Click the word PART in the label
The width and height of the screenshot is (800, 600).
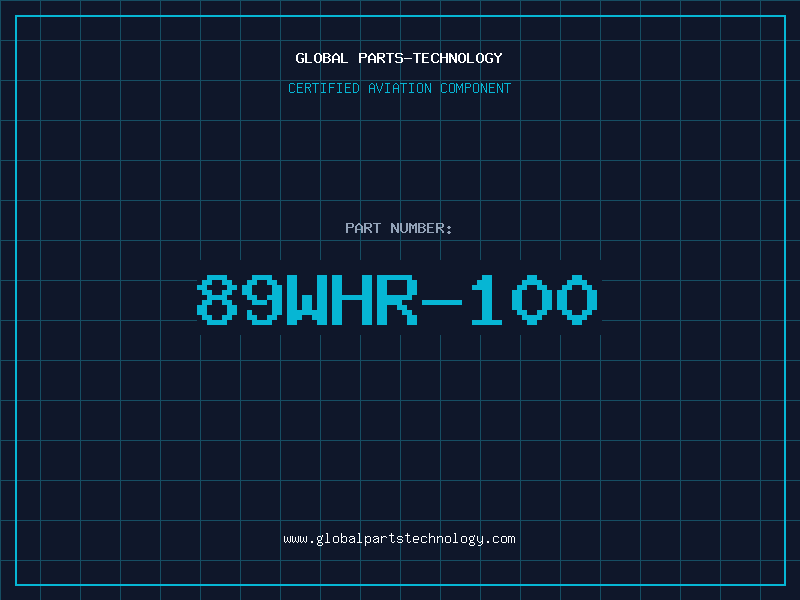tap(363, 228)
